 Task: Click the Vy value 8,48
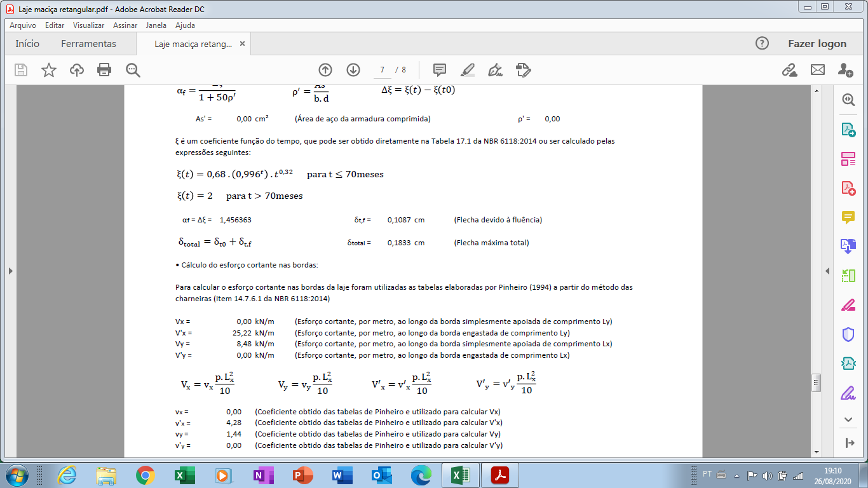(243, 344)
